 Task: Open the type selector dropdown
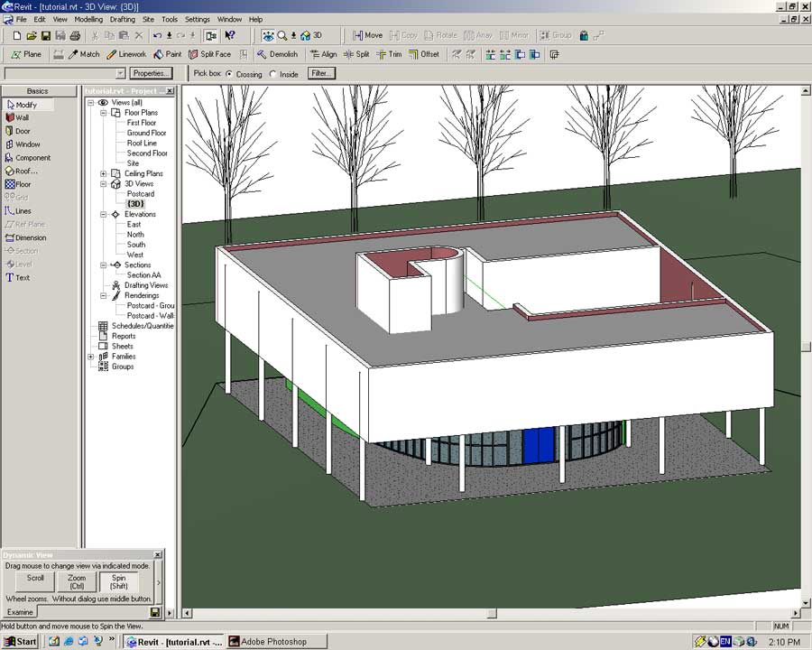pos(121,74)
